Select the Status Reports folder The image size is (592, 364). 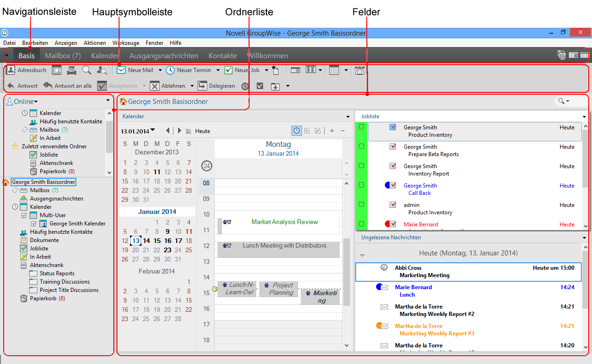[57, 273]
